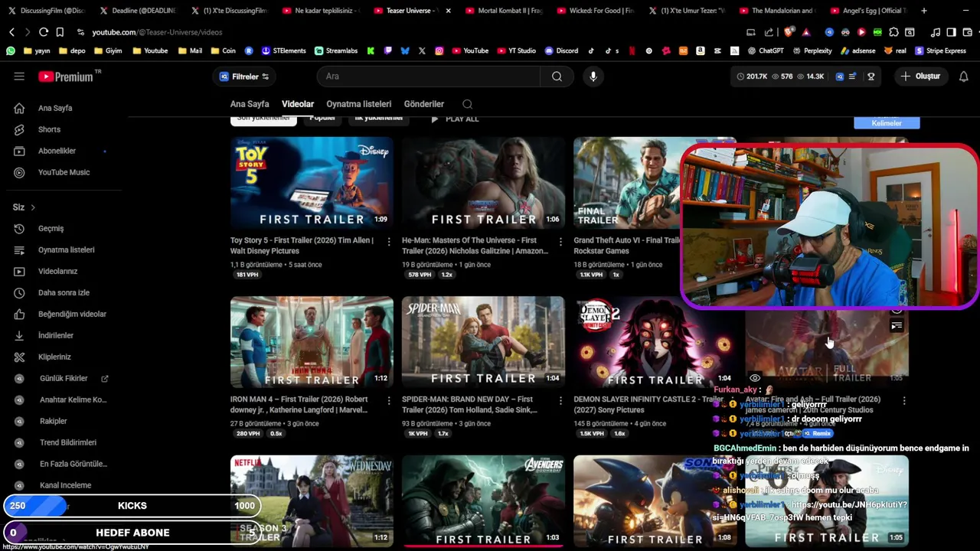Add Avatar video to queue icon
The height and width of the screenshot is (551, 980).
(897, 326)
